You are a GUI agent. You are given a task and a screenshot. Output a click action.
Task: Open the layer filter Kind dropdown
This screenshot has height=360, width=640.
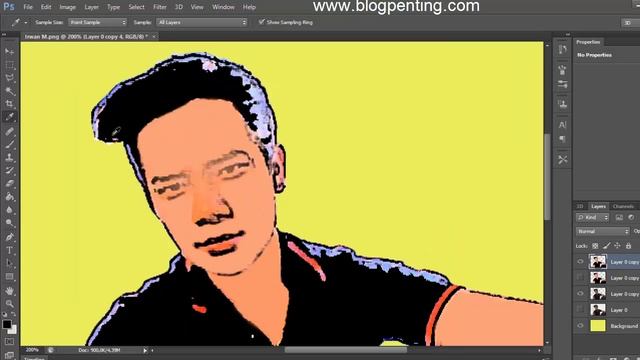click(x=593, y=218)
